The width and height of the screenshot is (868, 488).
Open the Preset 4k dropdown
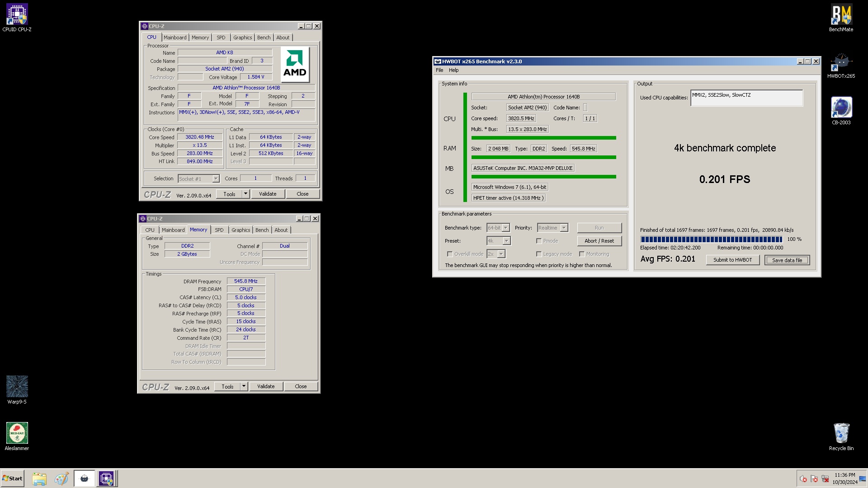pyautogui.click(x=499, y=241)
